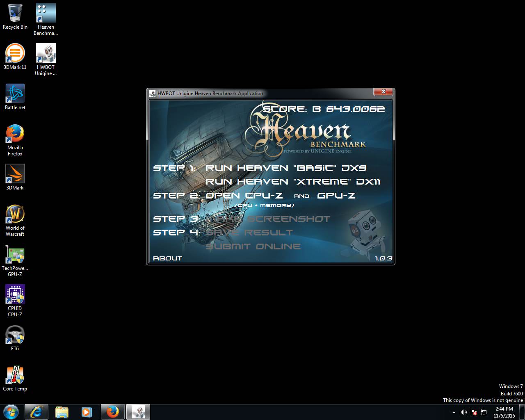This screenshot has width=525, height=420.
Task: Select the Battle.net desktop icon
Action: [x=15, y=97]
